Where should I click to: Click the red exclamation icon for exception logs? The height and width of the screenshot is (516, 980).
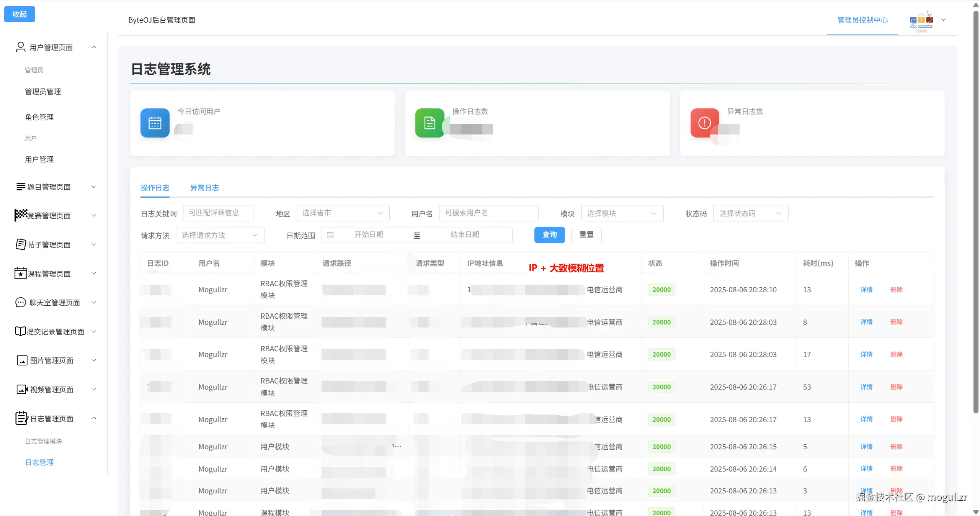click(x=704, y=123)
